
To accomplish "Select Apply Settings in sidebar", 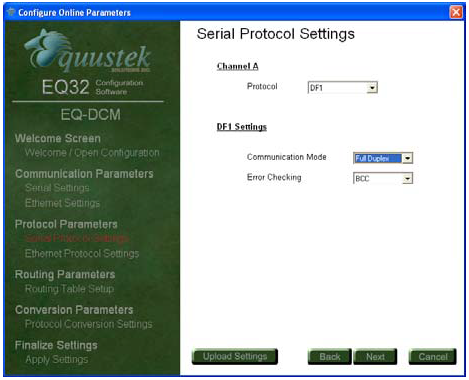I will pyautogui.click(x=57, y=359).
